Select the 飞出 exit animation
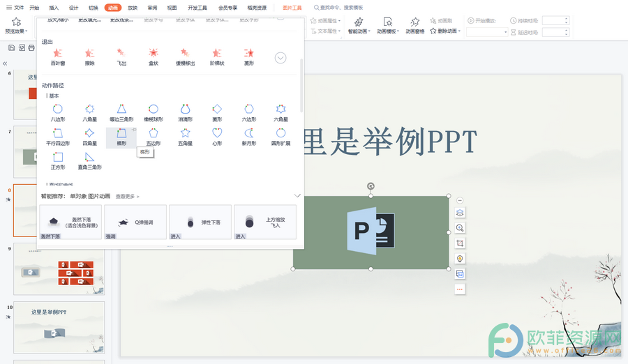Image resolution: width=628 pixels, height=364 pixels. coord(121,56)
